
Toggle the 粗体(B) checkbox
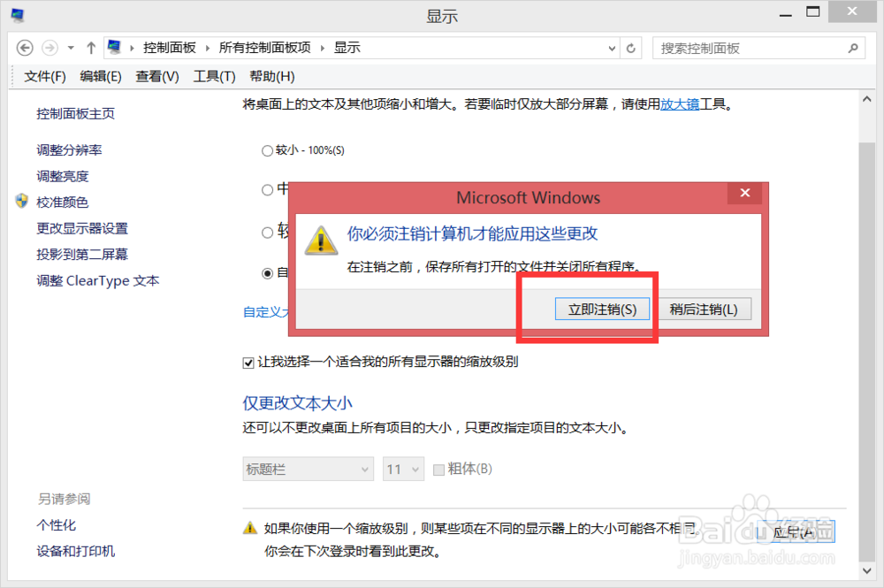pos(438,470)
